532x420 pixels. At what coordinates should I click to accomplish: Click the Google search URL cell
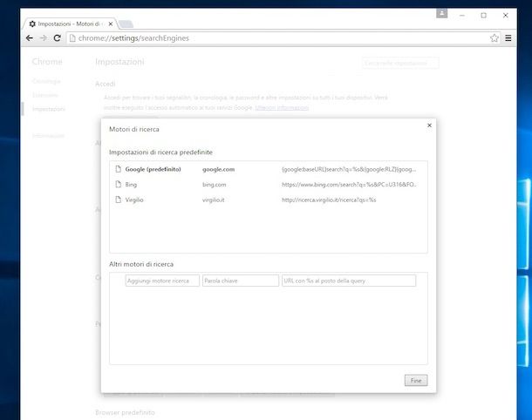(349, 169)
